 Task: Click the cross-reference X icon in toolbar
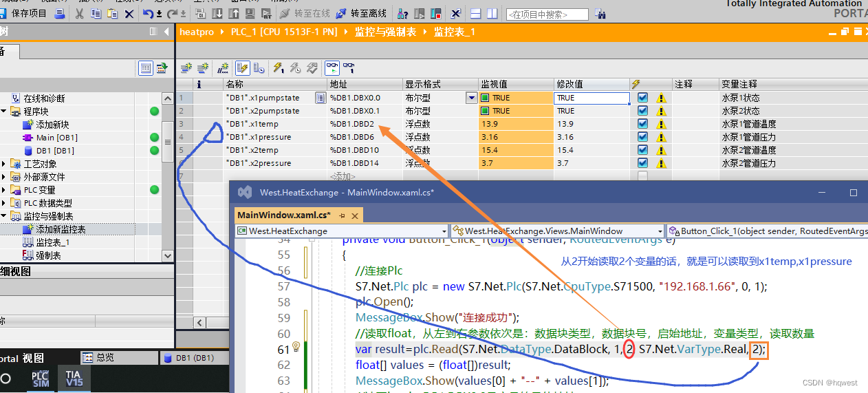coord(456,14)
